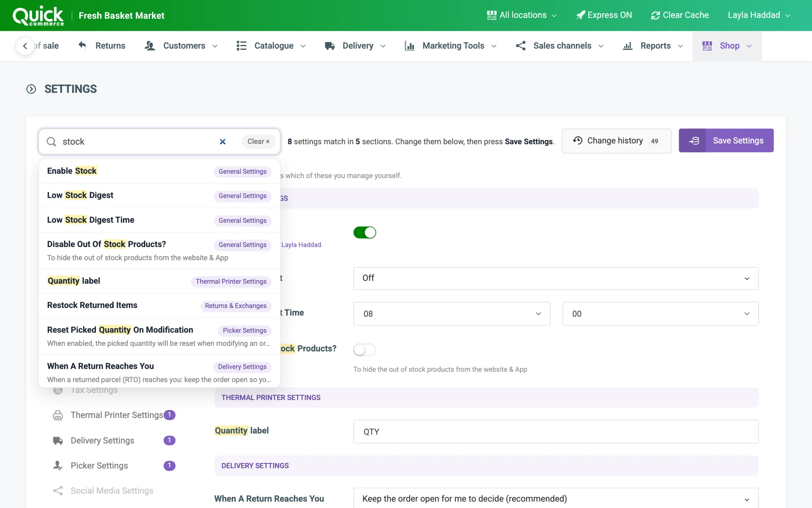The height and width of the screenshot is (508, 812).
Task: Click the Settings circled arrow icon
Action: [x=31, y=89]
